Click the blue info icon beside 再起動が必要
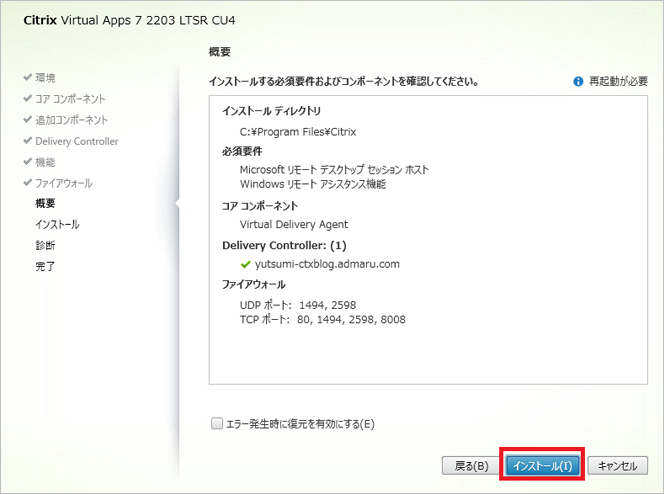 [578, 81]
